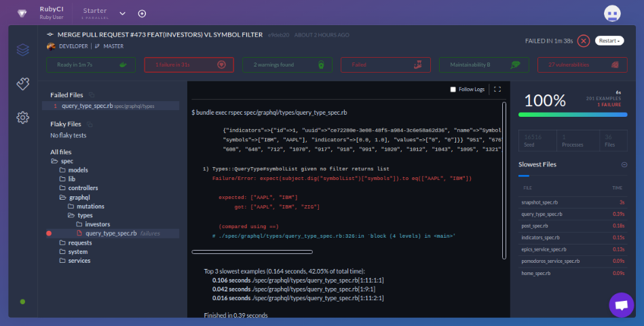This screenshot has width=644, height=326.
Task: Click the leaf icon on Maintainability tab
Action: [x=515, y=65]
